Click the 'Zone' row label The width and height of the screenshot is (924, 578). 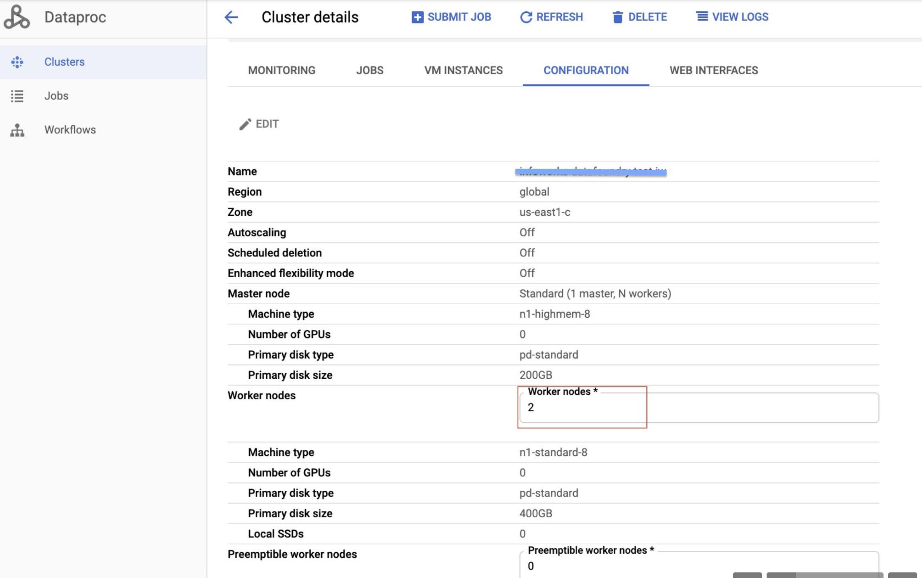coord(240,212)
